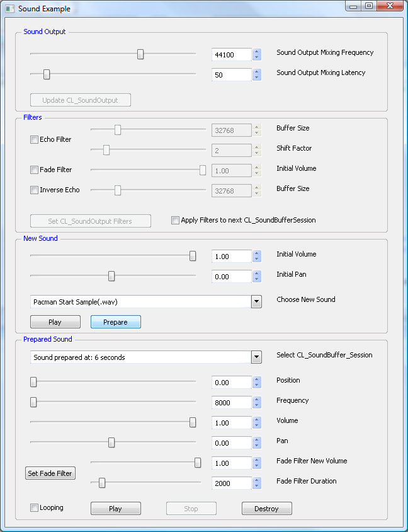The height and width of the screenshot is (532, 408).
Task: Check Apply Filters to next CL_SoundBufferSession
Action: tap(176, 220)
